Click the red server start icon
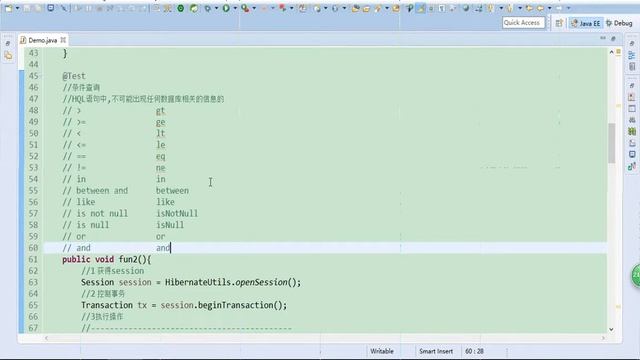 click(282, 8)
